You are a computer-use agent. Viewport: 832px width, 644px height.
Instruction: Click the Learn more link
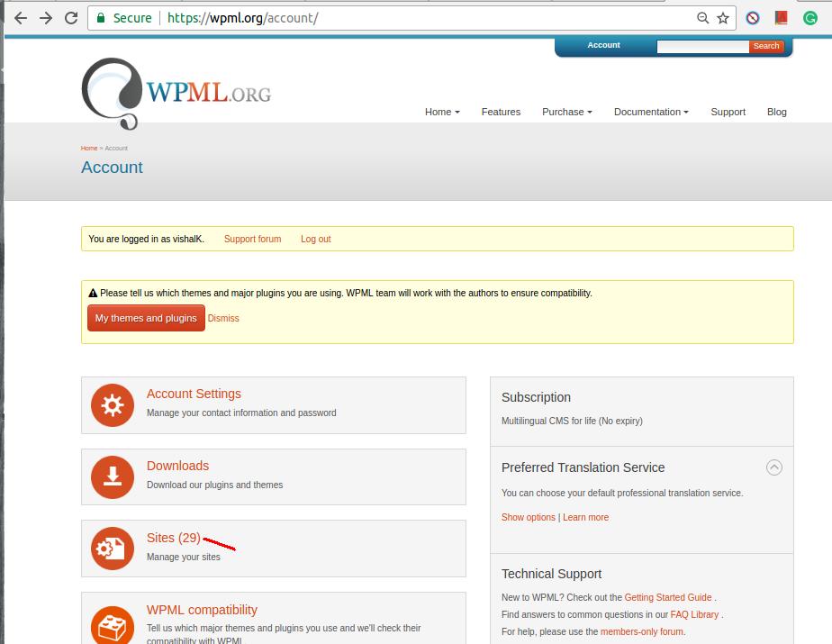(586, 517)
